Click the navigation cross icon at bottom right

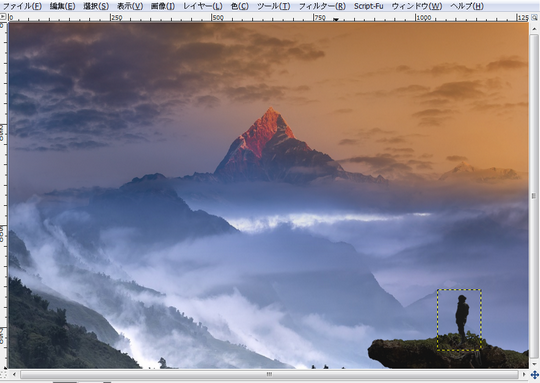(x=534, y=374)
